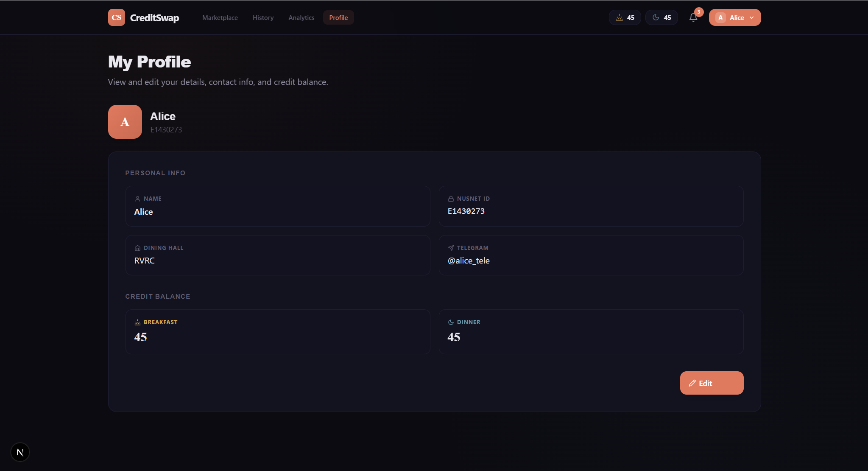Expand the Alice account dropdown
The height and width of the screenshot is (471, 868).
click(734, 17)
